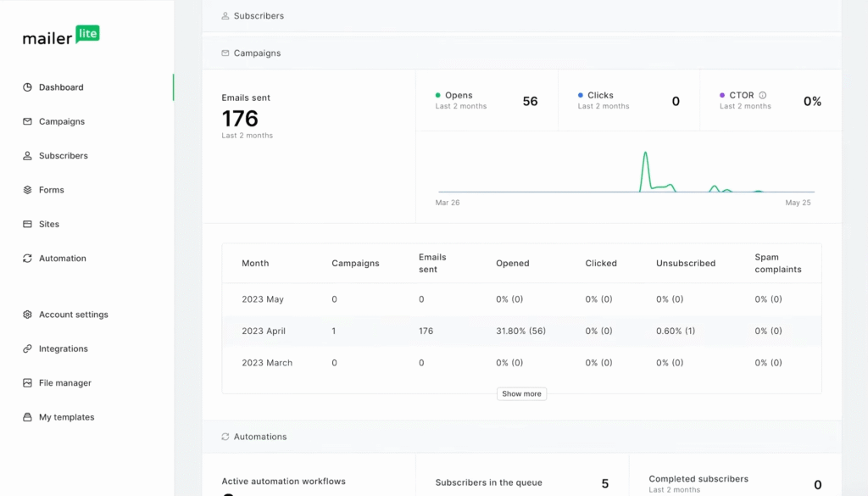Click the Automations refresh icon
Image resolution: width=868 pixels, height=496 pixels.
pyautogui.click(x=224, y=437)
